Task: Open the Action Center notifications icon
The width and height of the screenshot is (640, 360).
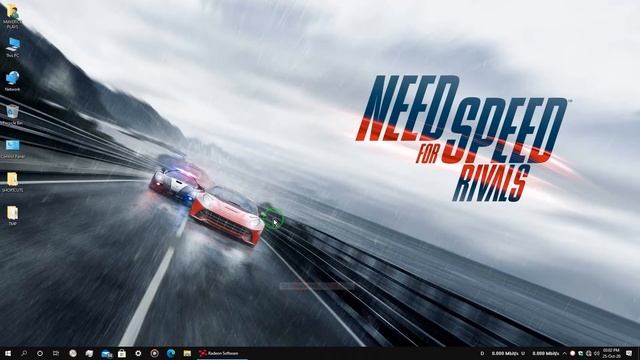Action: coord(629,353)
